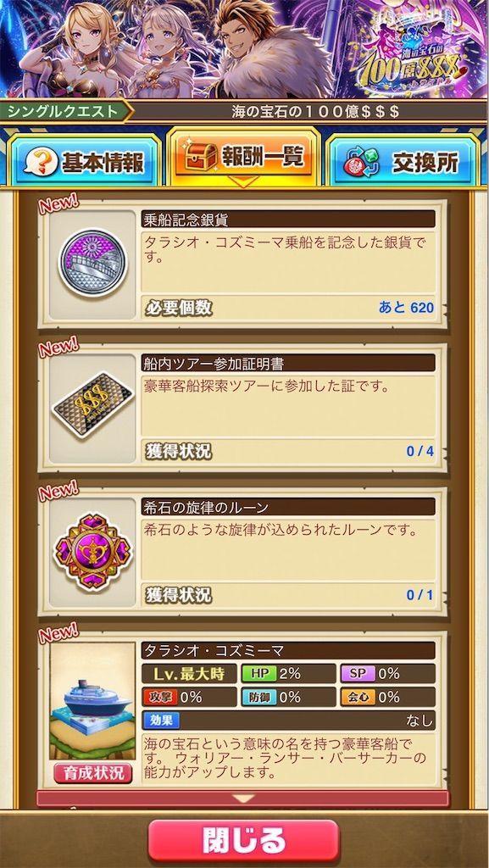Tap the 乗船記念銀貨 silver coin icon
Screen dimensions: 489x868
pos(93,264)
